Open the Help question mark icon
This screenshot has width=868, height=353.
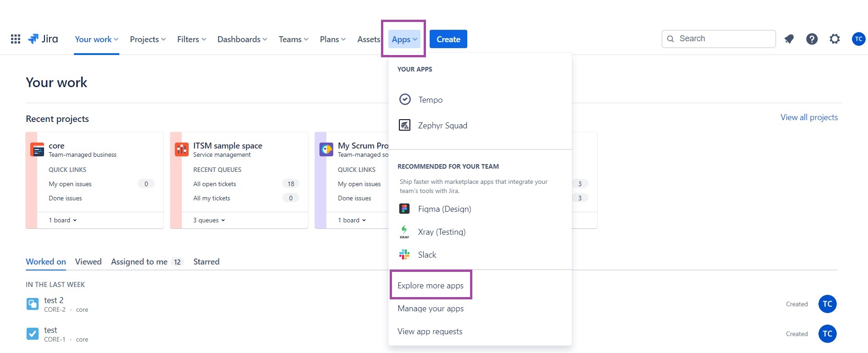tap(812, 39)
